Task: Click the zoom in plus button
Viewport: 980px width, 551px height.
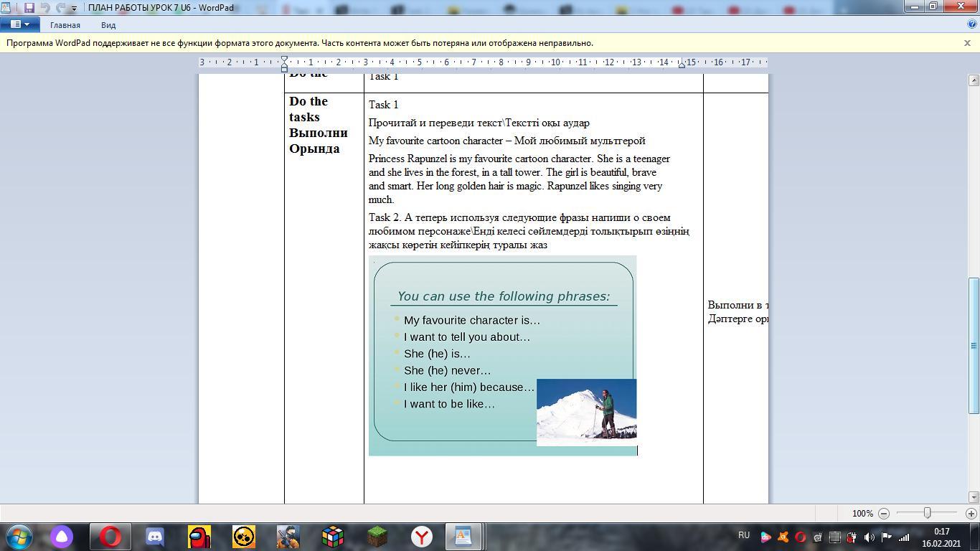Action: pyautogui.click(x=971, y=513)
